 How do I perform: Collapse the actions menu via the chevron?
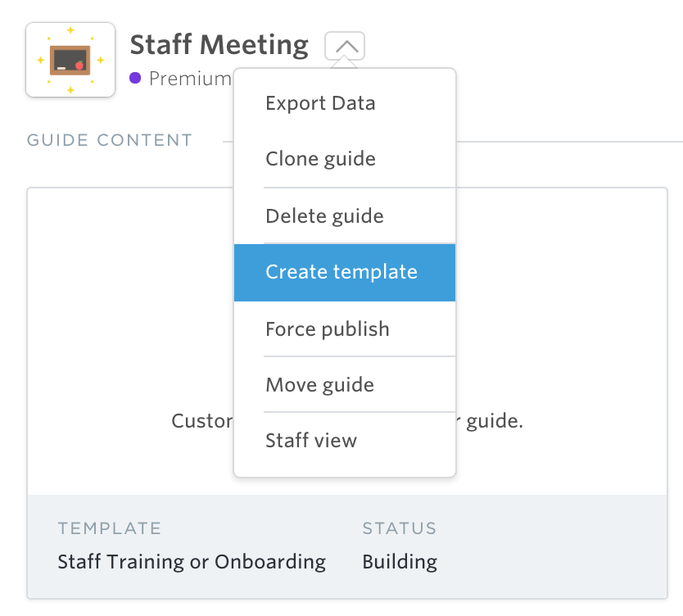pos(345,45)
